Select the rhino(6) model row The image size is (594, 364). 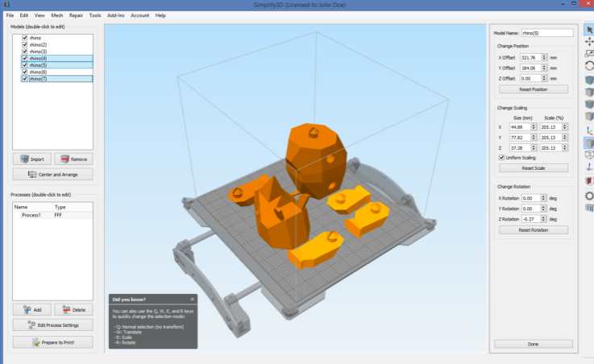52,72
